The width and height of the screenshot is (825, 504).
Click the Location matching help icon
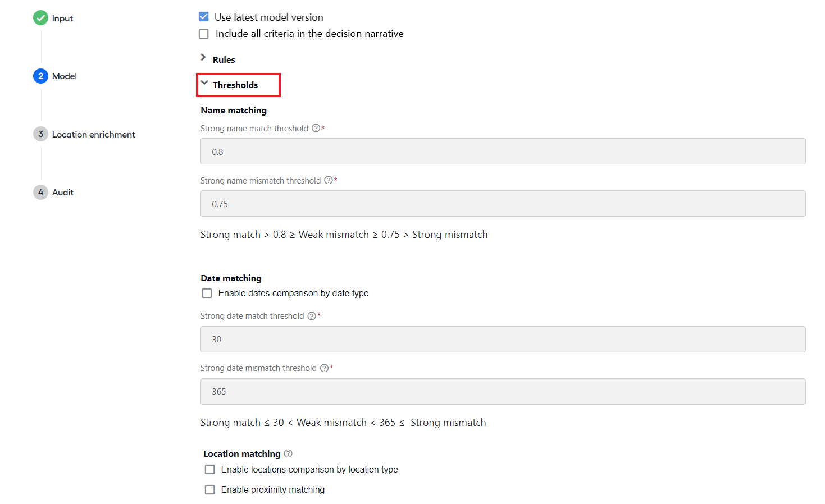(x=288, y=453)
